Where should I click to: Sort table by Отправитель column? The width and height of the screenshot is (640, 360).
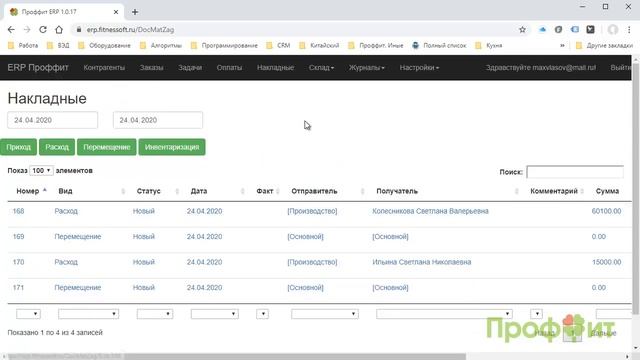click(314, 191)
